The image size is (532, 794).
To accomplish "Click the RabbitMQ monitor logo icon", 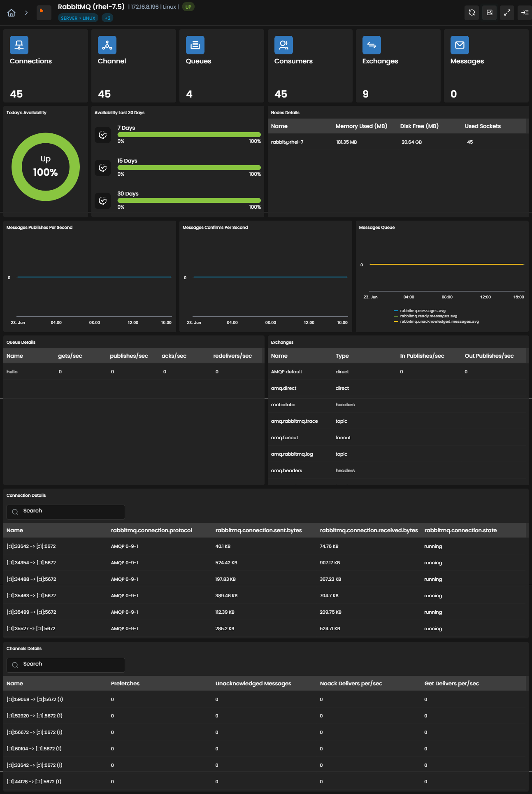I will (x=44, y=12).
